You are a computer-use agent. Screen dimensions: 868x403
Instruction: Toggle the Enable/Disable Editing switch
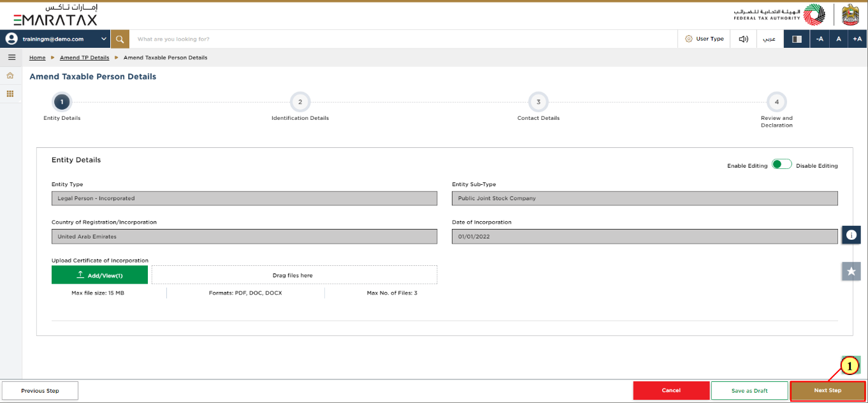pyautogui.click(x=781, y=165)
